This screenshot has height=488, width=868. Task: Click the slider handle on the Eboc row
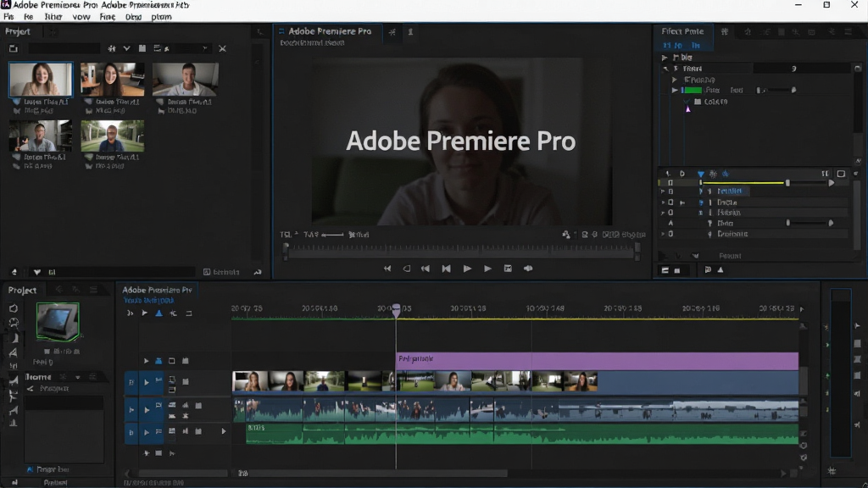click(788, 223)
